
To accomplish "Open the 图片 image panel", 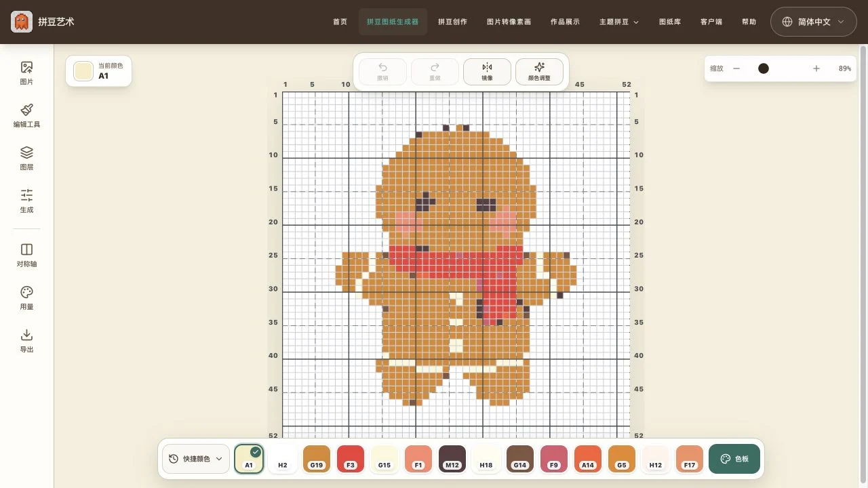I will point(26,73).
